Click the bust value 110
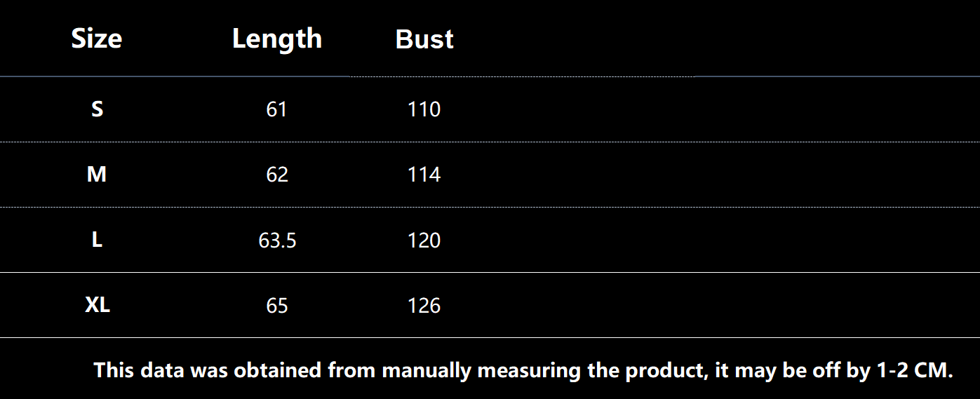Screen dimensions: 980x399 pos(424,109)
